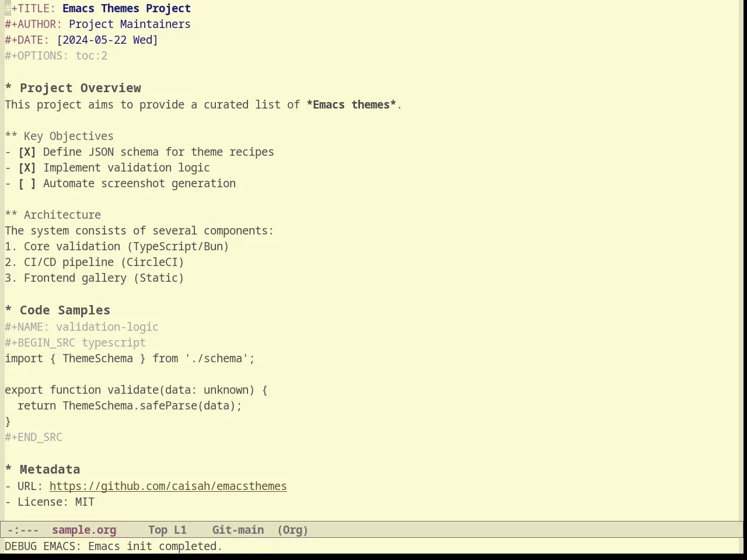Click sample.org buffer name in mode line
747x560 pixels.
coord(84,530)
